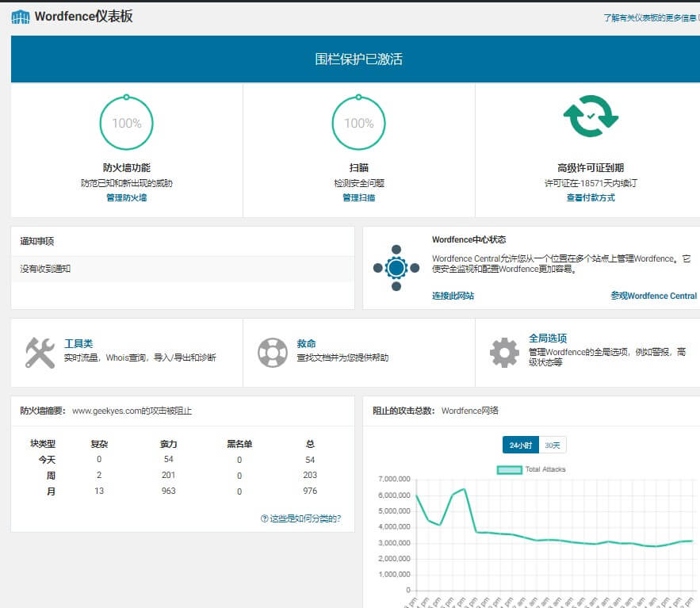The width and height of the screenshot is (700, 608).
Task: Click the weekly total value 203
Action: point(310,475)
